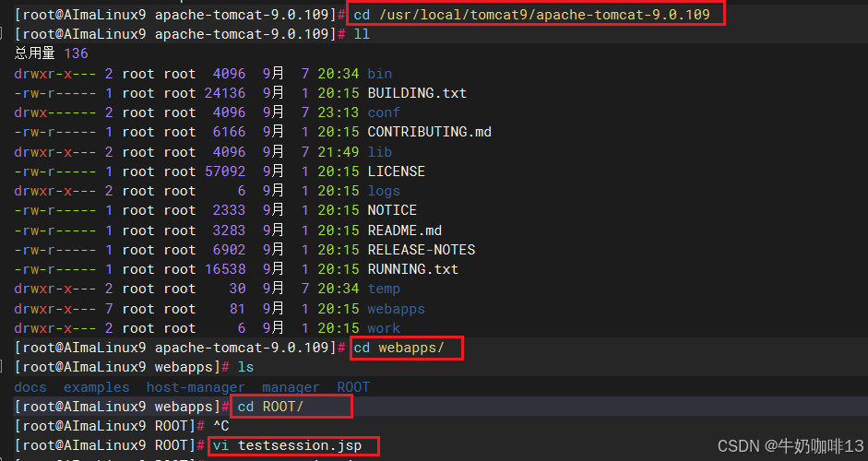Select the 'ls' command text
This screenshot has height=461, width=868.
click(245, 367)
